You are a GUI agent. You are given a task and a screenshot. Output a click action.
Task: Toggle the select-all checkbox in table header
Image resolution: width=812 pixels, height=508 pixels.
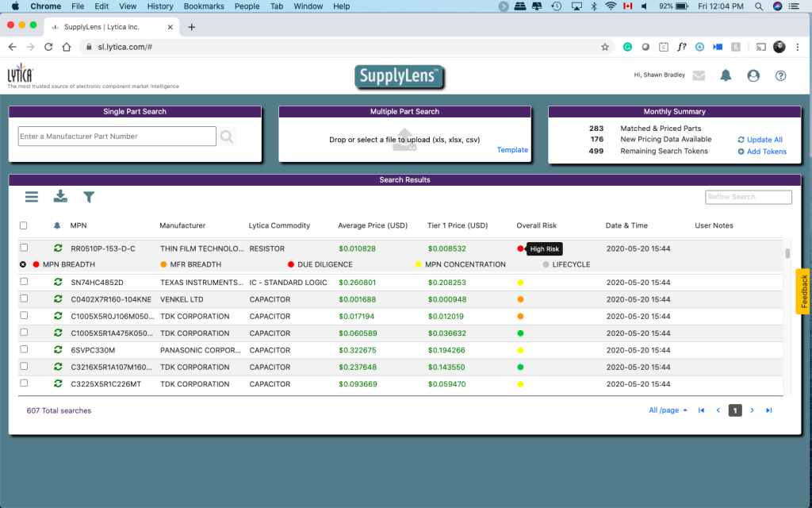pyautogui.click(x=23, y=225)
